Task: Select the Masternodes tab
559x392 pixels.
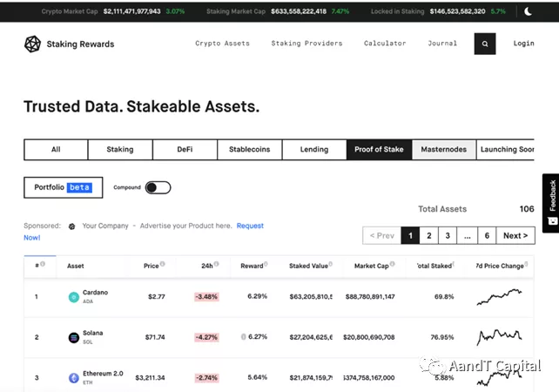Action: coord(444,150)
